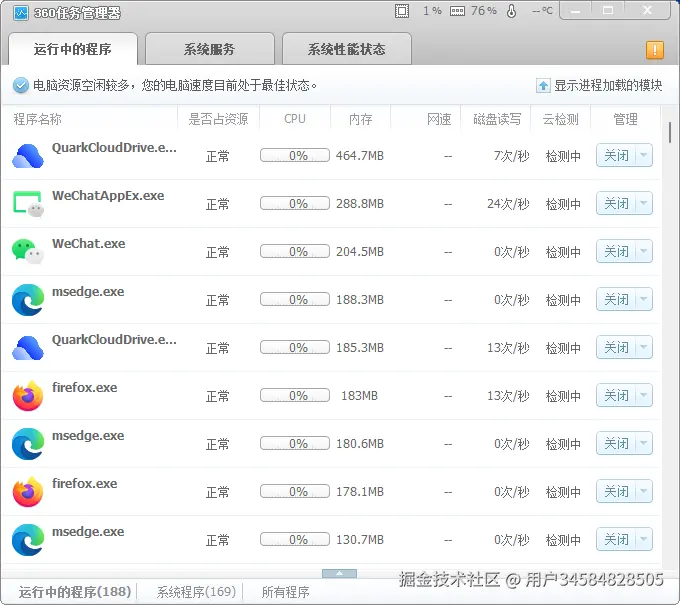The width and height of the screenshot is (680, 605).
Task: Sort by 磁盘读写 column header
Action: 497,119
